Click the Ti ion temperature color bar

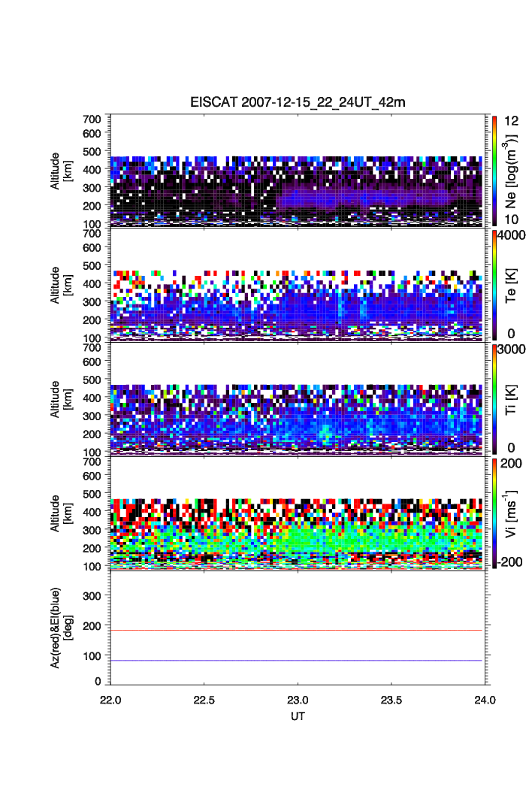[x=494, y=398]
